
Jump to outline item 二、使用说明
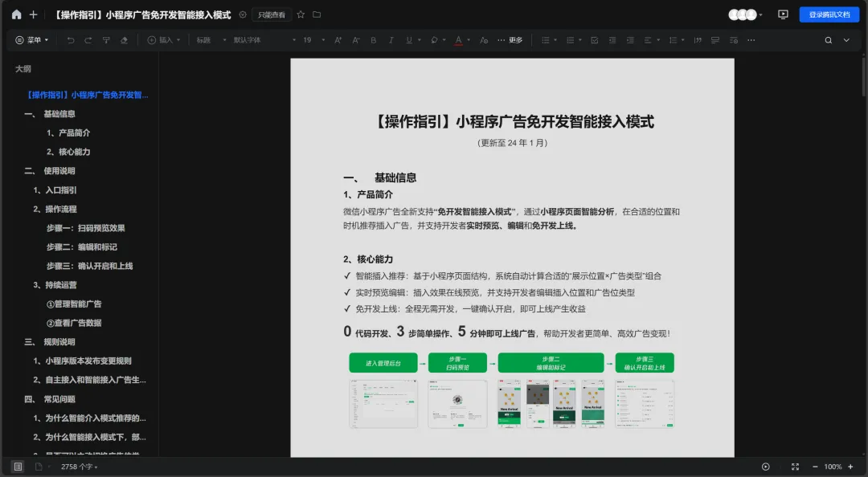click(x=50, y=171)
